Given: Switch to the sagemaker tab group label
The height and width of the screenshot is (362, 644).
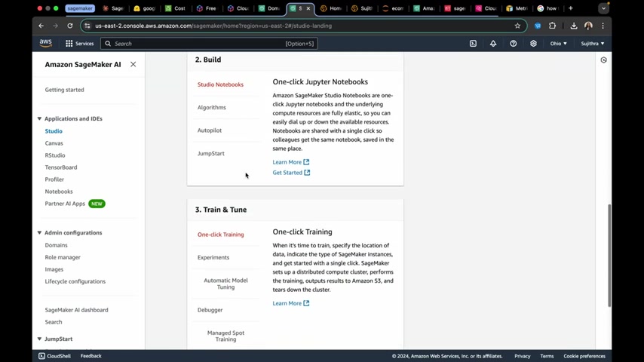Looking at the screenshot, I should coord(80,8).
